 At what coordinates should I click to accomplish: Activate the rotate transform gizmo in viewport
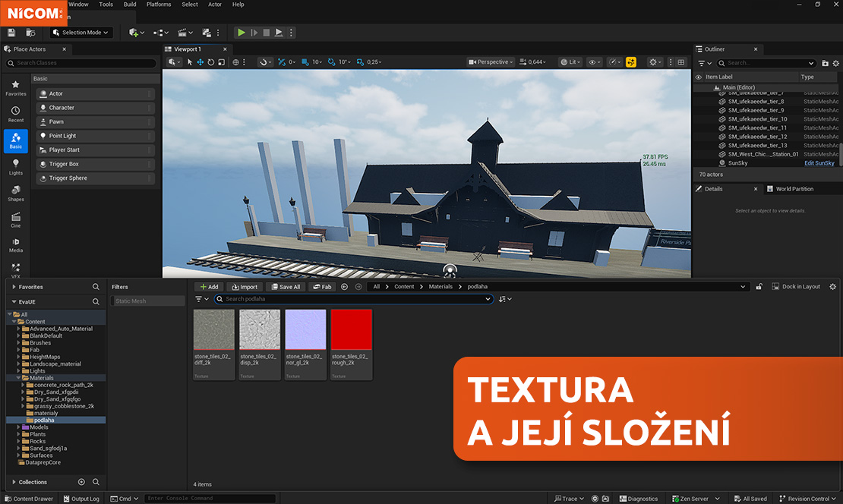coord(210,62)
